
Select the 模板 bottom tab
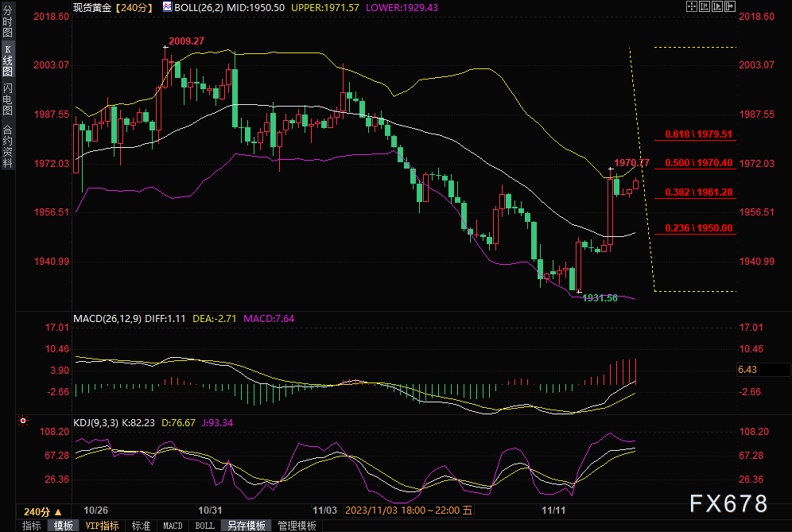pos(63,526)
